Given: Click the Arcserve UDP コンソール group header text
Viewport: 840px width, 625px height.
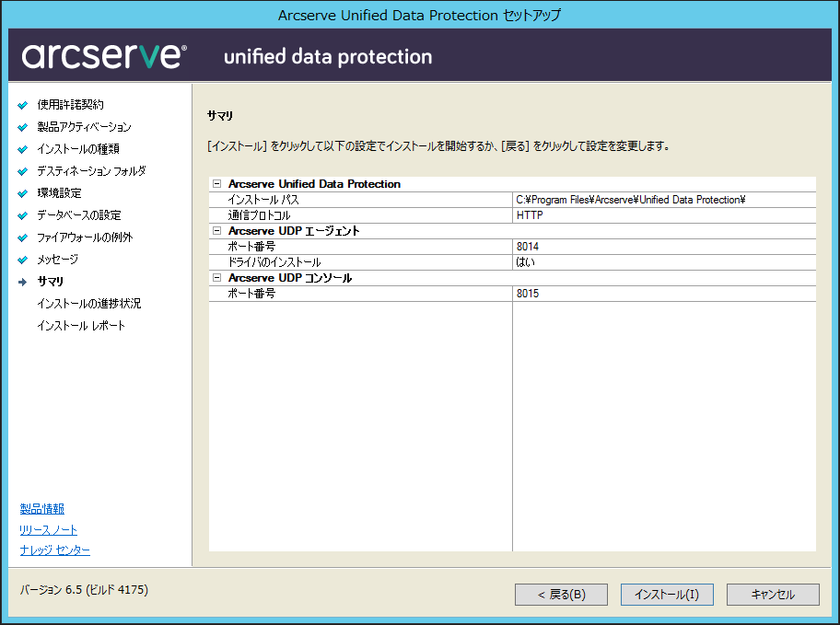Looking at the screenshot, I should [x=290, y=278].
